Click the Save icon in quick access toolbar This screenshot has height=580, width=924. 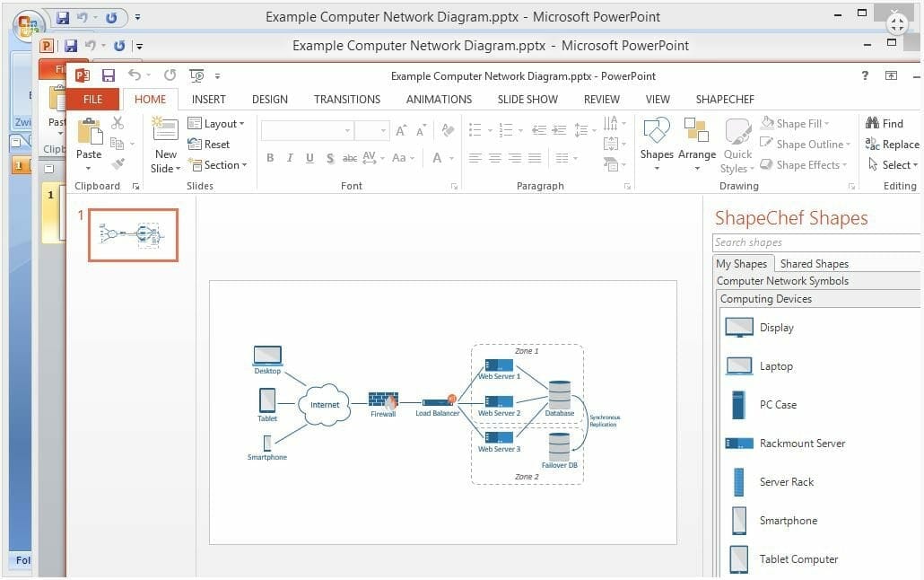(109, 76)
